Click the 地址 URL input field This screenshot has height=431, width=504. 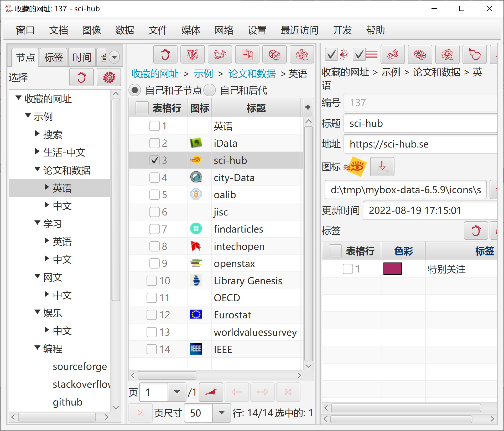pos(420,144)
